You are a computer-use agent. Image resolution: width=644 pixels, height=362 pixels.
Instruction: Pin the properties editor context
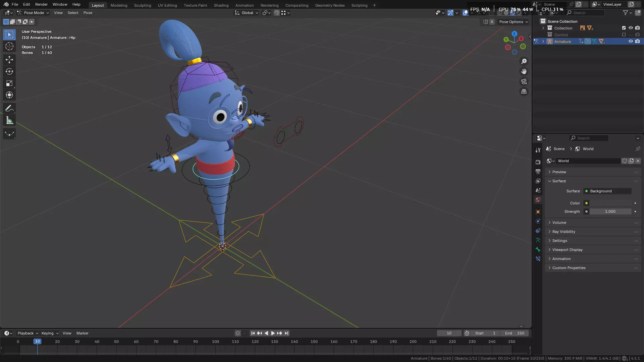pos(638,149)
